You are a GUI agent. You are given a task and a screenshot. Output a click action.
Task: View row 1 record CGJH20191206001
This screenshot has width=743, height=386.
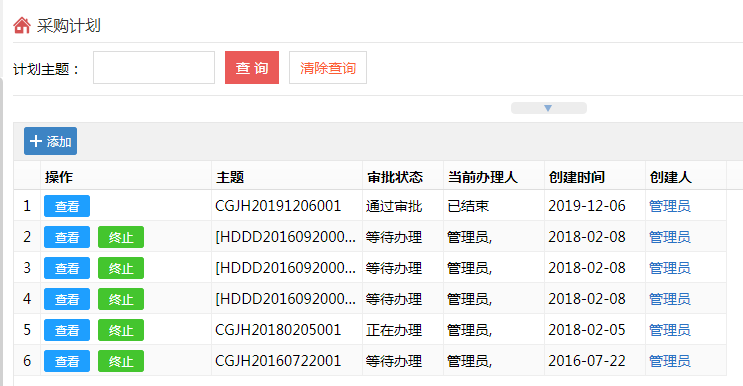tap(67, 206)
